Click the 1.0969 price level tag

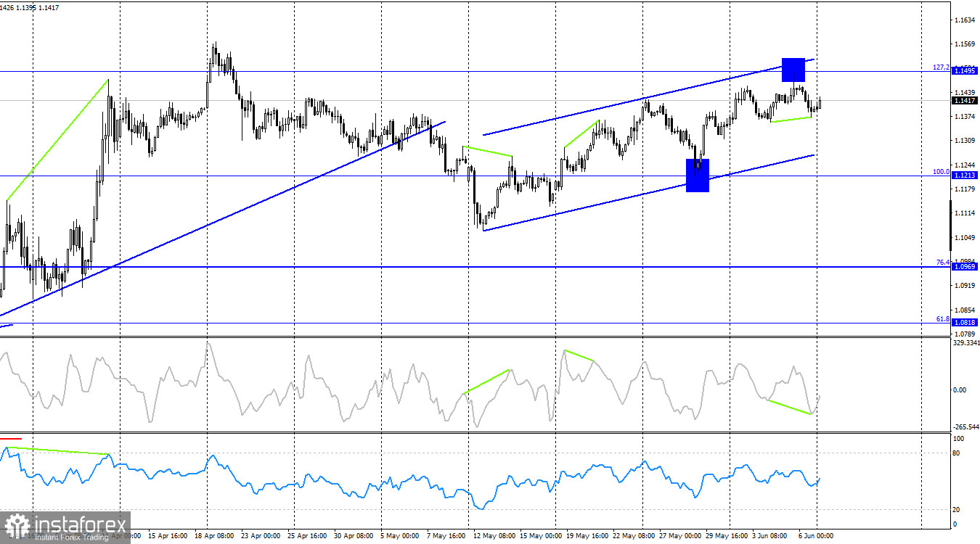pos(965,267)
